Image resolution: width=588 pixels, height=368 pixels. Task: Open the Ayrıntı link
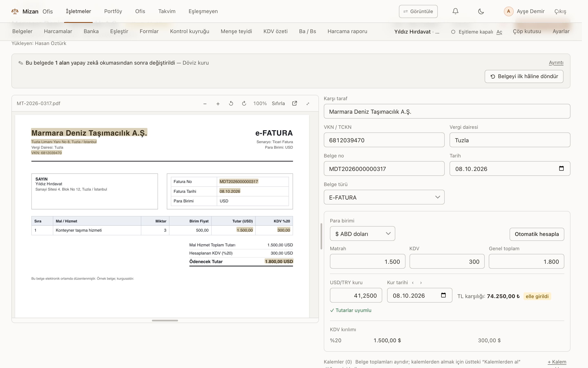pos(556,63)
